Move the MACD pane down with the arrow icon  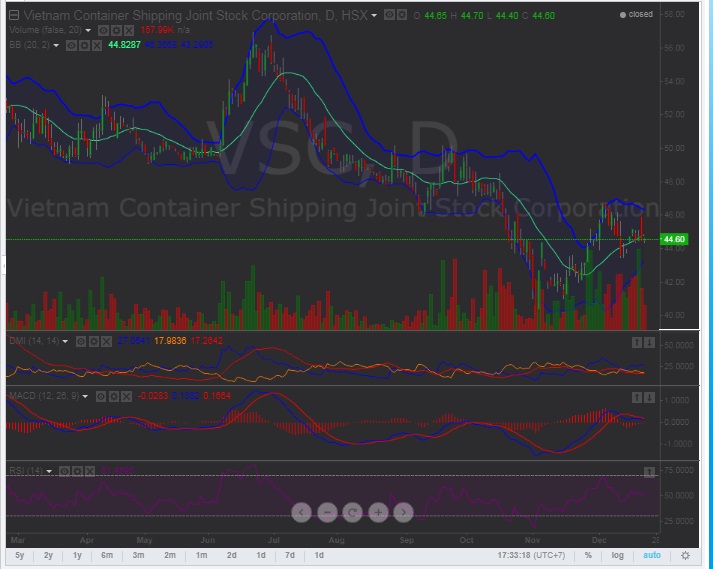click(x=650, y=397)
